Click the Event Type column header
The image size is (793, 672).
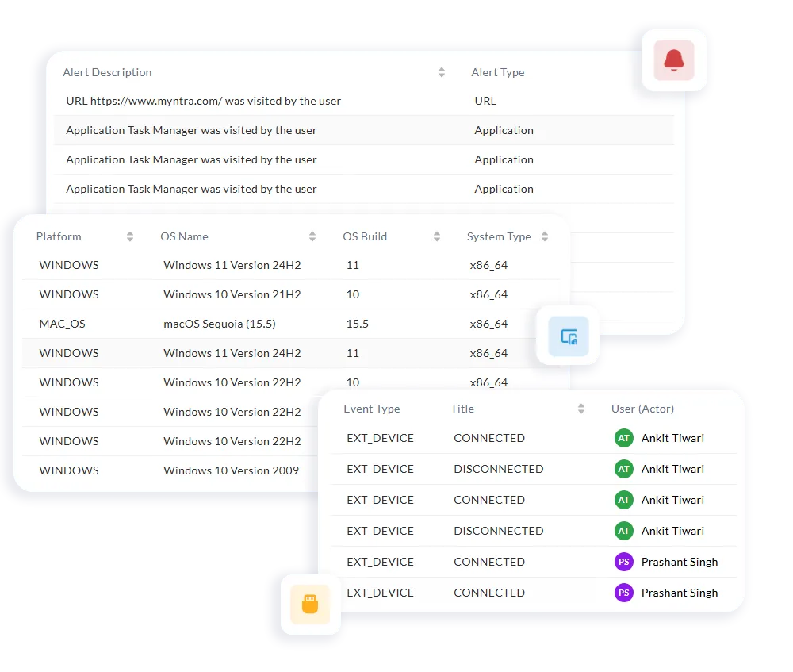click(372, 409)
